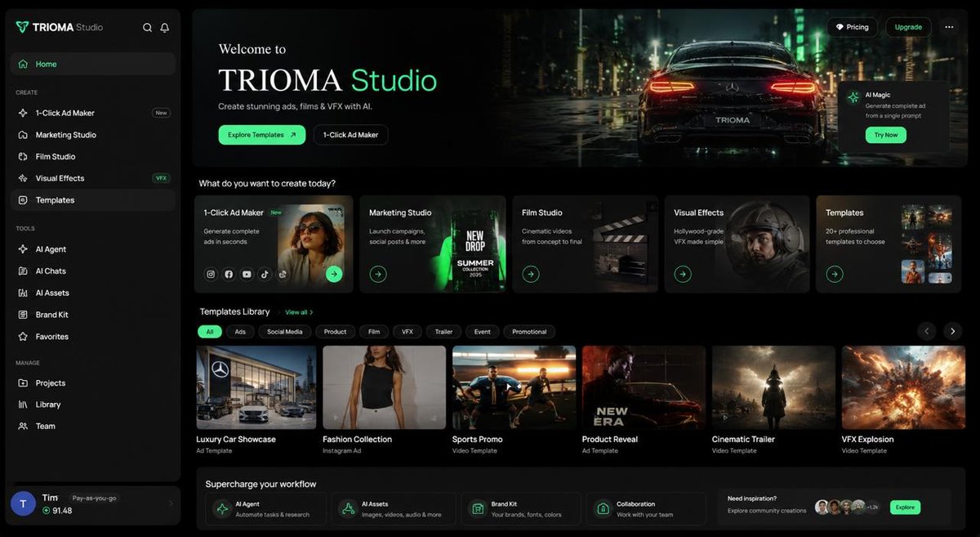Click Collaboration icon in workflow section
Screen dimensions: 980x537
603,509
